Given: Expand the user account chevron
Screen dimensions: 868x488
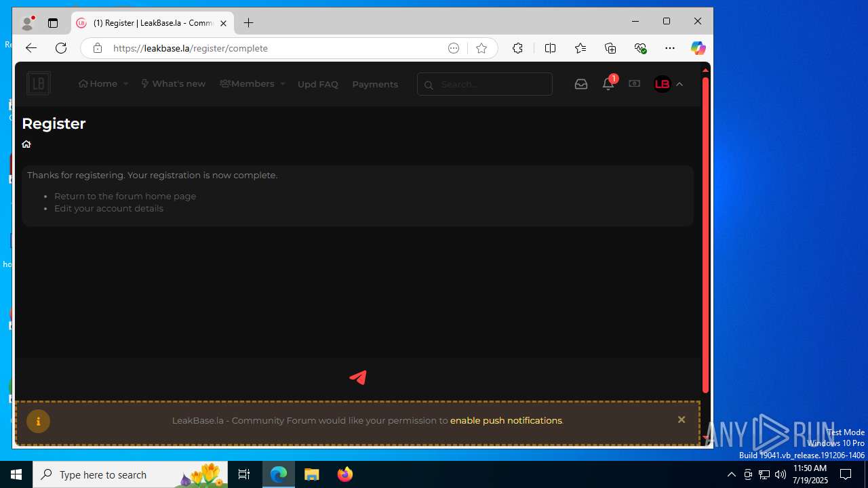Looking at the screenshot, I should point(679,84).
